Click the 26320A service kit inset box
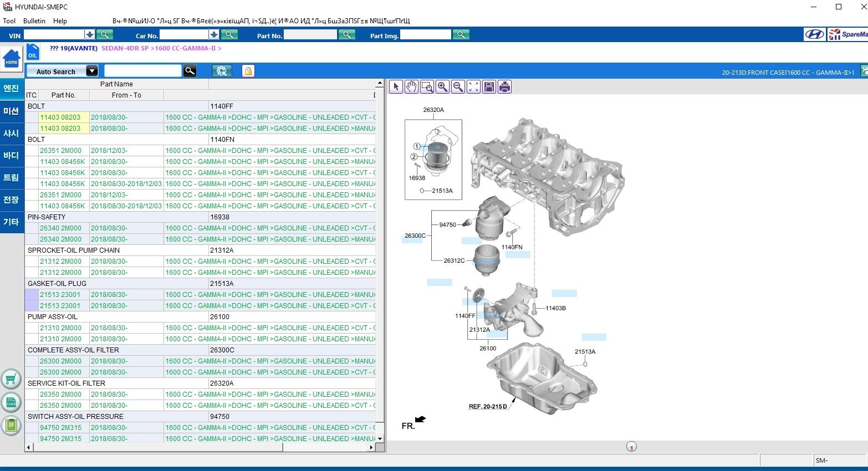 pyautogui.click(x=433, y=160)
